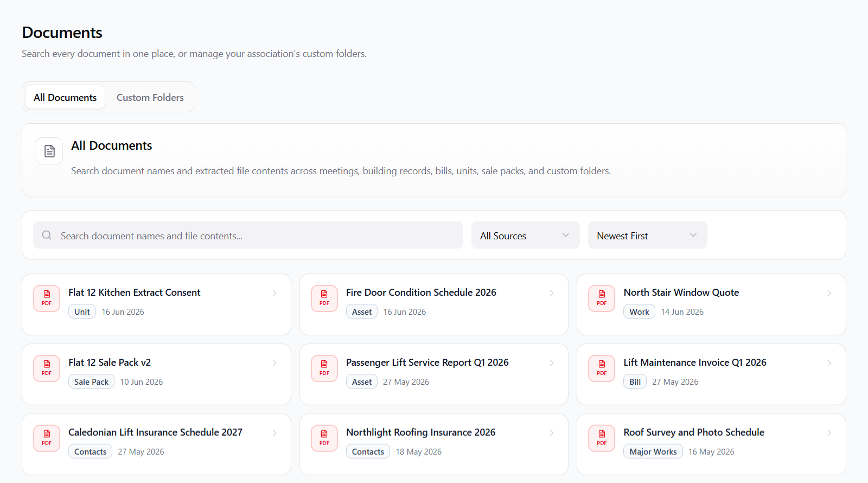Viewport: 868px width, 483px height.
Task: Click PDF icon of Roof Survey and Photo Schedule
Action: point(602,438)
